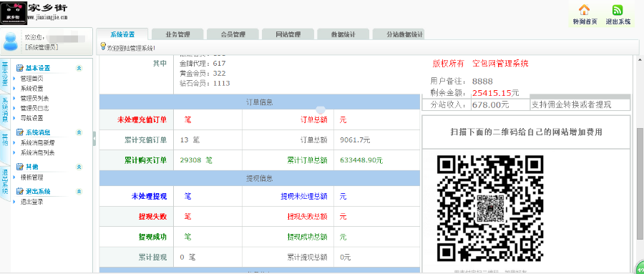Screen dimensions: 644x274
Task: Click the 提现信息 table header
Action: click(260, 179)
